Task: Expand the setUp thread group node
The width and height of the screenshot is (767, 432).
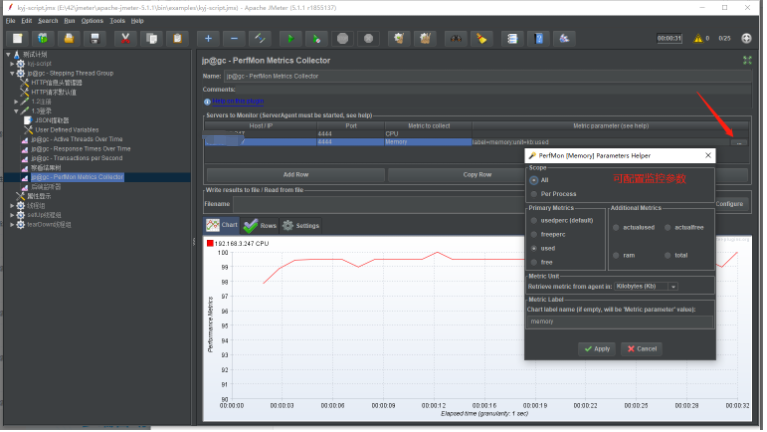Action: click(x=12, y=214)
